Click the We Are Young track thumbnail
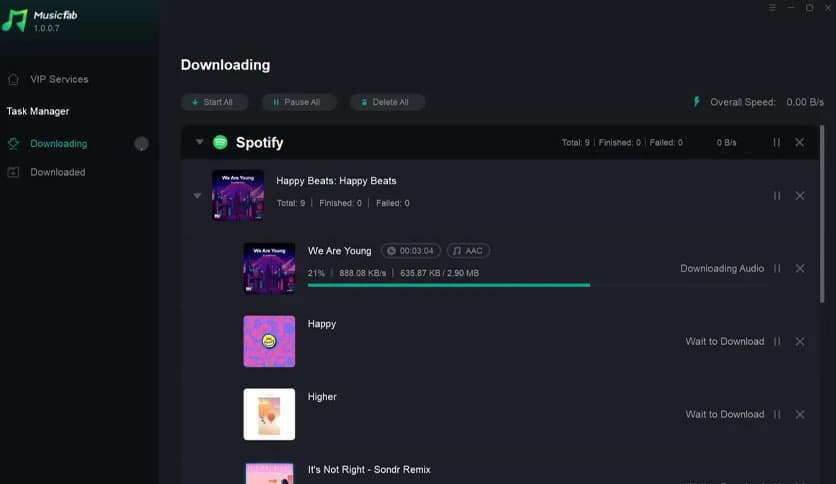Image resolution: width=836 pixels, height=484 pixels. pyautogui.click(x=269, y=268)
